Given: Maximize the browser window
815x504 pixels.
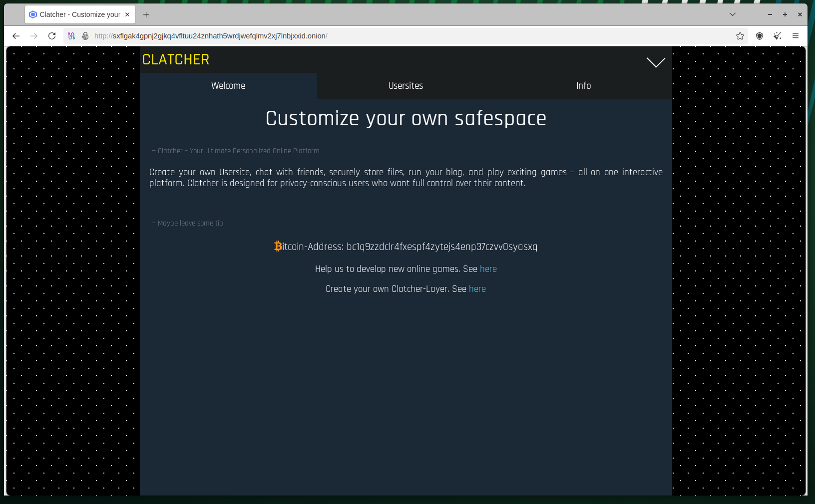Looking at the screenshot, I should click(x=785, y=14).
